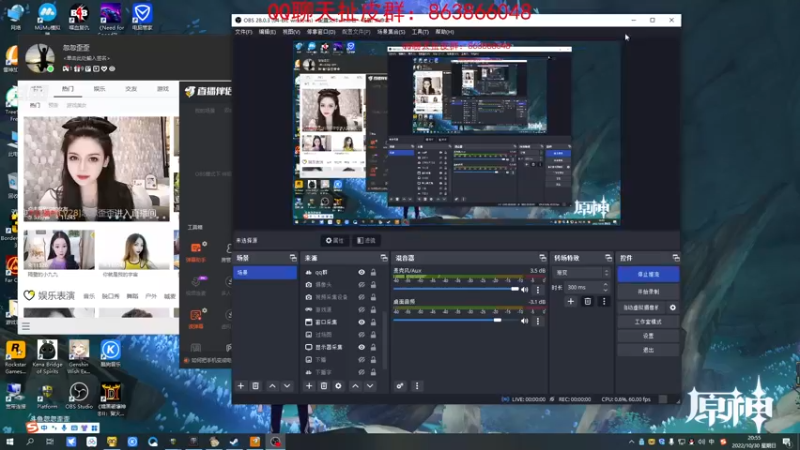
Task: Show the 摄像头 source via eye icon
Action: [x=361, y=285]
